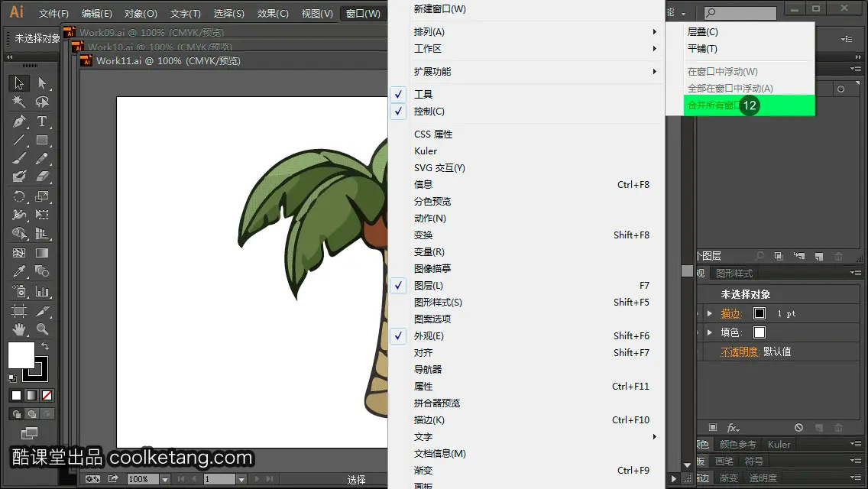Image resolution: width=868 pixels, height=489 pixels.
Task: Select the Rotate tool
Action: click(19, 196)
